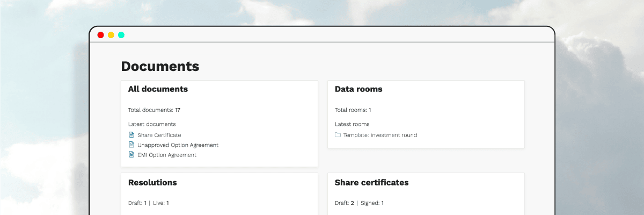
Task: Open the Data rooms card heading
Action: pos(358,89)
